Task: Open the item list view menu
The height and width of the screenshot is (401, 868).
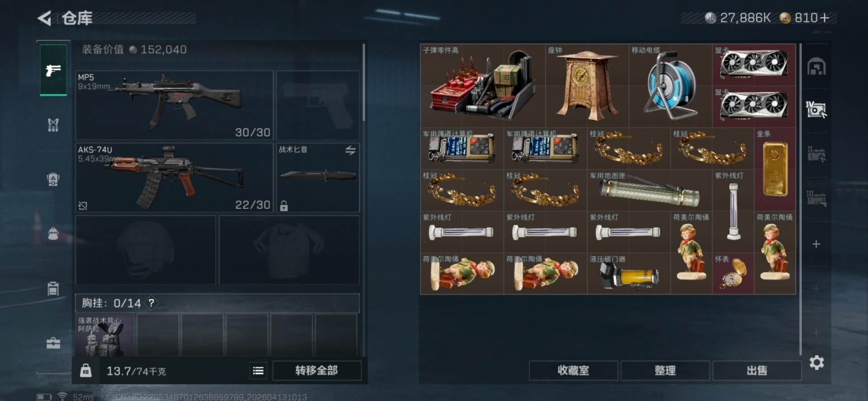Action: [258, 371]
